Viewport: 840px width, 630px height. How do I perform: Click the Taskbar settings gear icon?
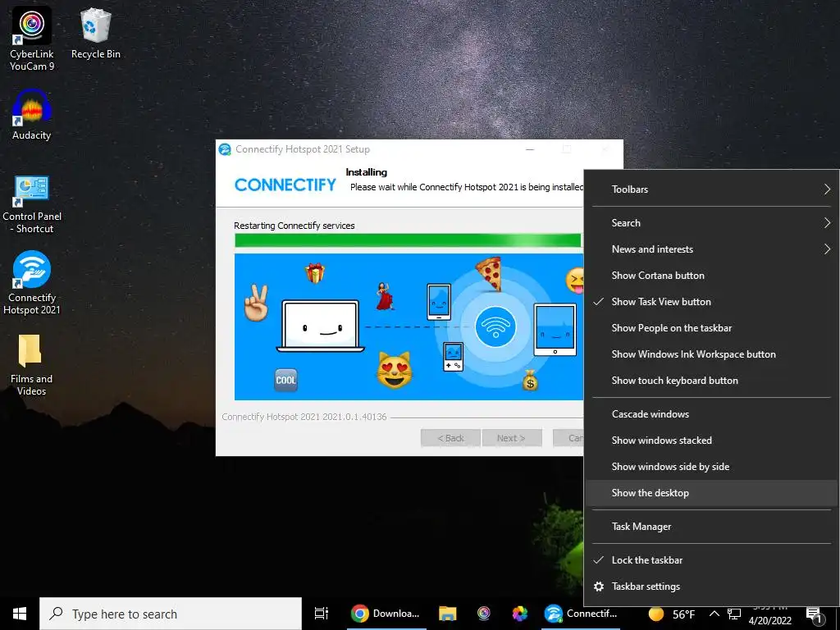click(x=599, y=587)
